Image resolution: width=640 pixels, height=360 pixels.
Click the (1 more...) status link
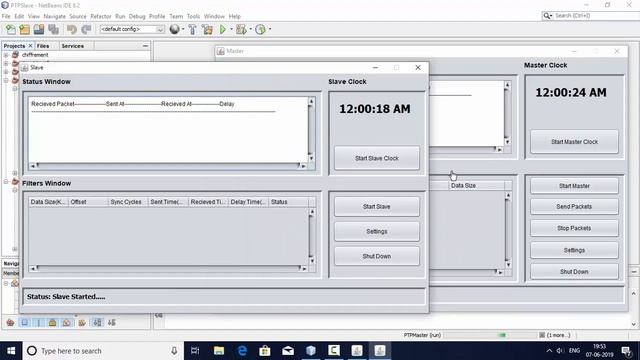pyautogui.click(x=558, y=335)
